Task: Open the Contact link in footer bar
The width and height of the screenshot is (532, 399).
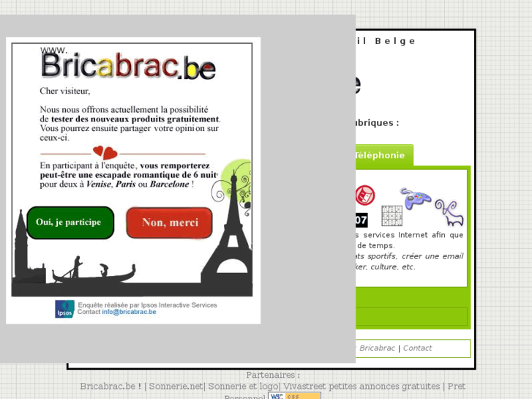Action: click(x=417, y=348)
